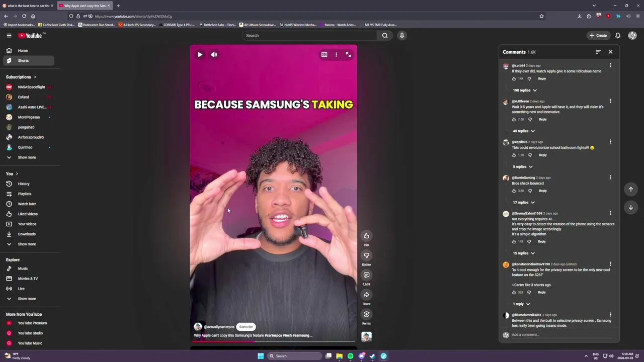Reply to the @xqzd895 comment
644x362 pixels.
543,155
